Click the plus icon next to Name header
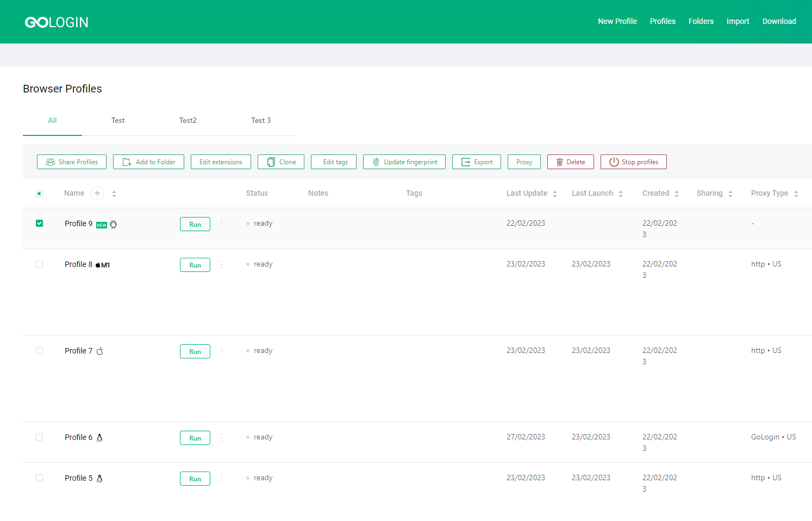812x521 pixels. pyautogui.click(x=97, y=193)
